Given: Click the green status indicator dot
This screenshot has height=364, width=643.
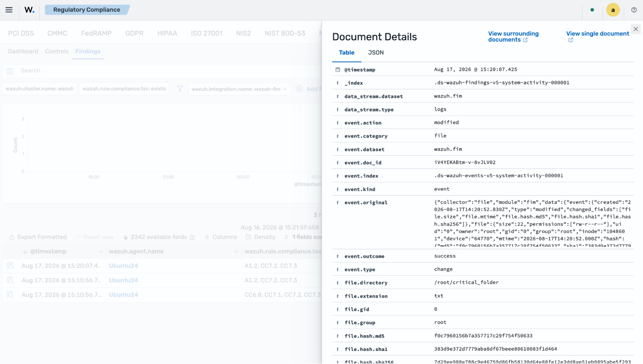Looking at the screenshot, I should (592, 10).
